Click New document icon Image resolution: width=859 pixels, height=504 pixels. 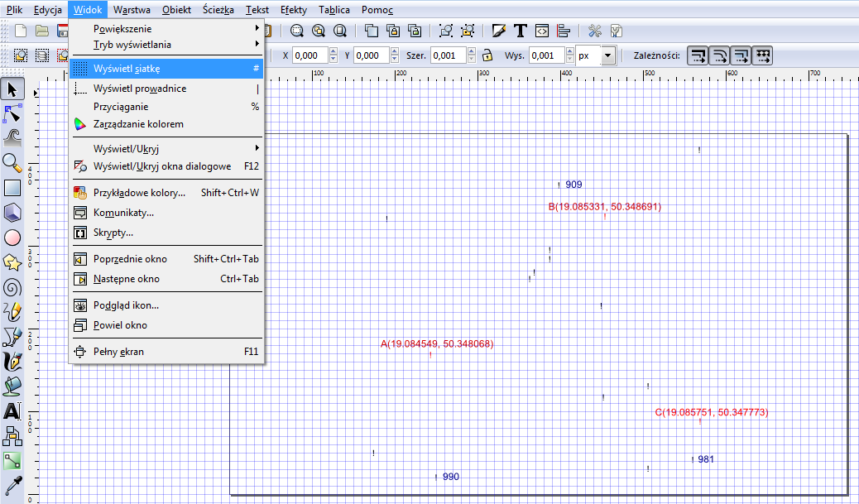click(21, 31)
